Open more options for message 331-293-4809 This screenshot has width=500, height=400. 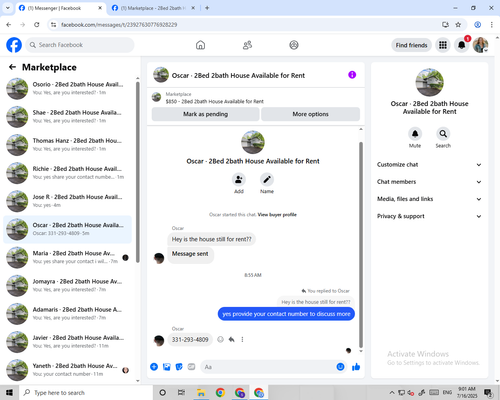click(x=242, y=339)
